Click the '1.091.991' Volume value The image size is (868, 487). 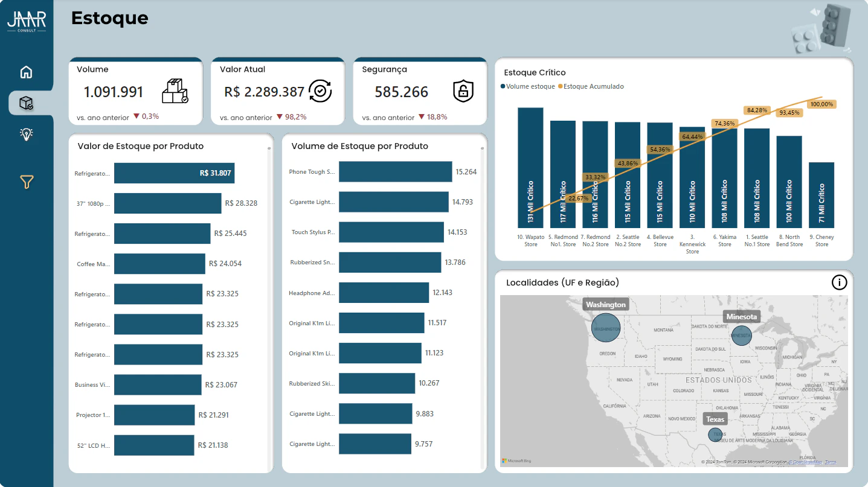(114, 92)
